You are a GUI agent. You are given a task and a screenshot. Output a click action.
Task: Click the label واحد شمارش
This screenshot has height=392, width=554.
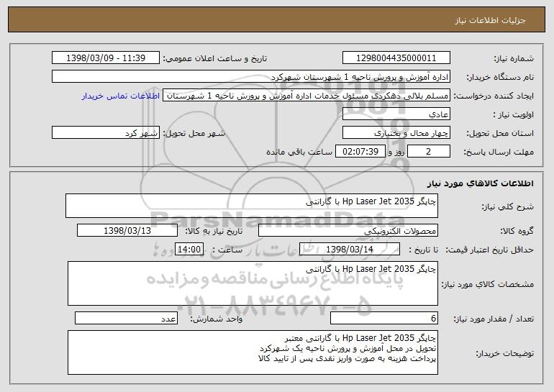[x=217, y=319]
